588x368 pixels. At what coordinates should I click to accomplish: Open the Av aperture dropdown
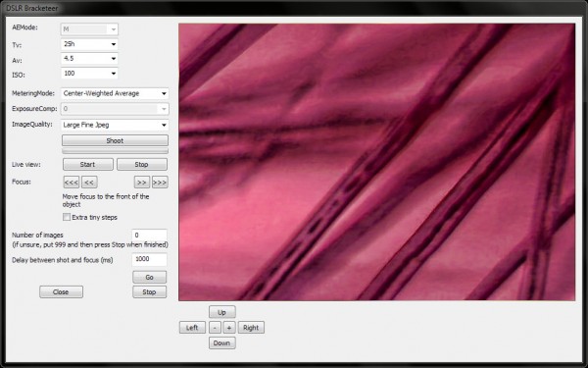pyautogui.click(x=89, y=59)
